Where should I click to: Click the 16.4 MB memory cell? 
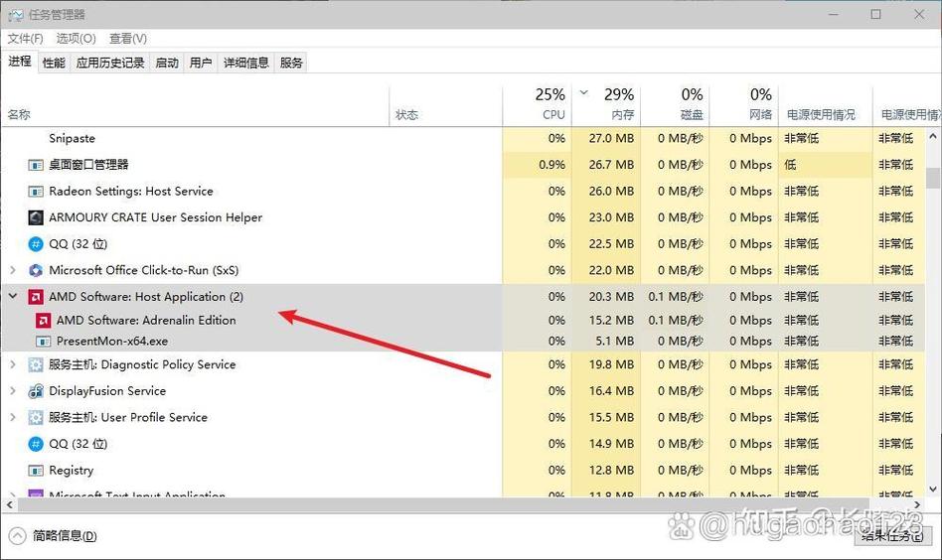pos(606,391)
